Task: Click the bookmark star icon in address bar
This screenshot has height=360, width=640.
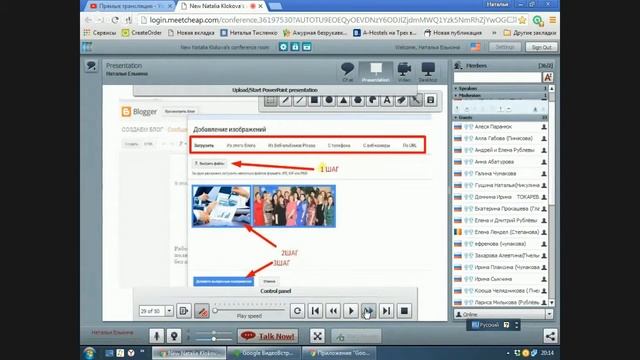Action: [522, 20]
